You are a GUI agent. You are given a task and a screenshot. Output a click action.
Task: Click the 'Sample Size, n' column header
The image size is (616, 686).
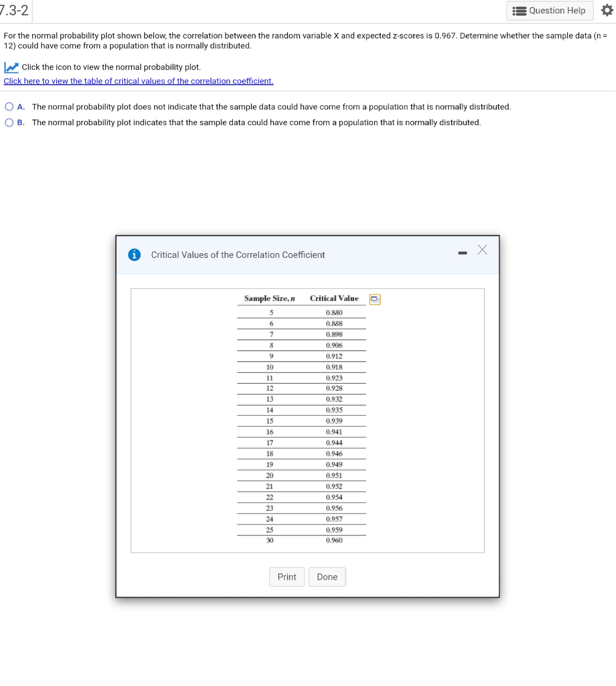click(270, 298)
